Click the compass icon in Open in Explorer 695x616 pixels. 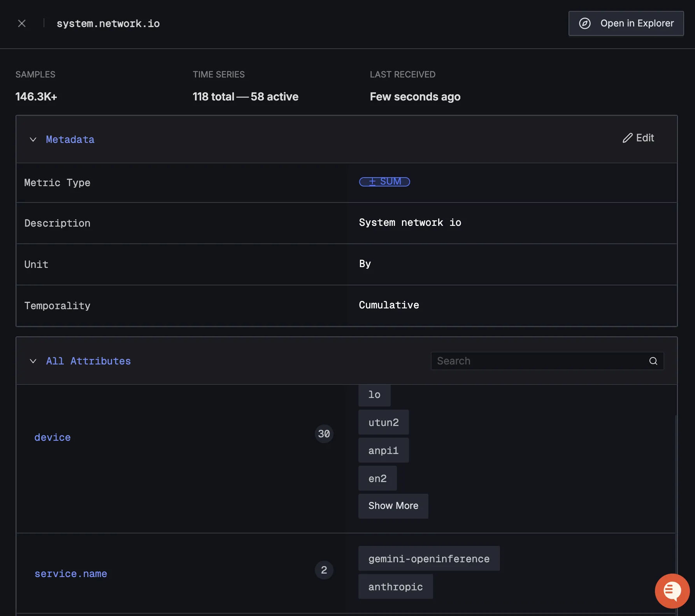click(x=584, y=23)
